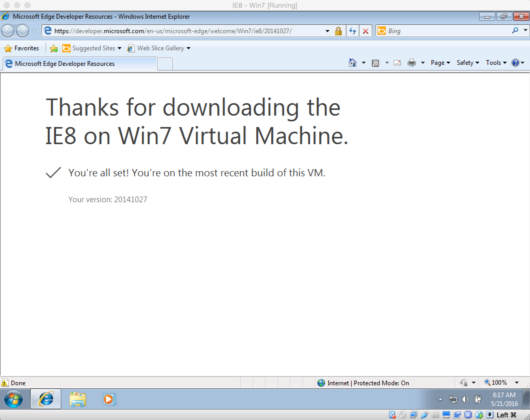Open Windows Explorer folder taskbar icon
Viewport: 530px width, 420px height.
tap(78, 399)
